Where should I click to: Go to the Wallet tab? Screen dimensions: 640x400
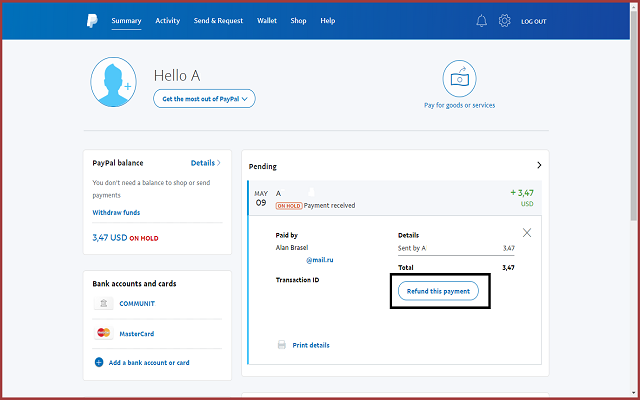pos(267,21)
